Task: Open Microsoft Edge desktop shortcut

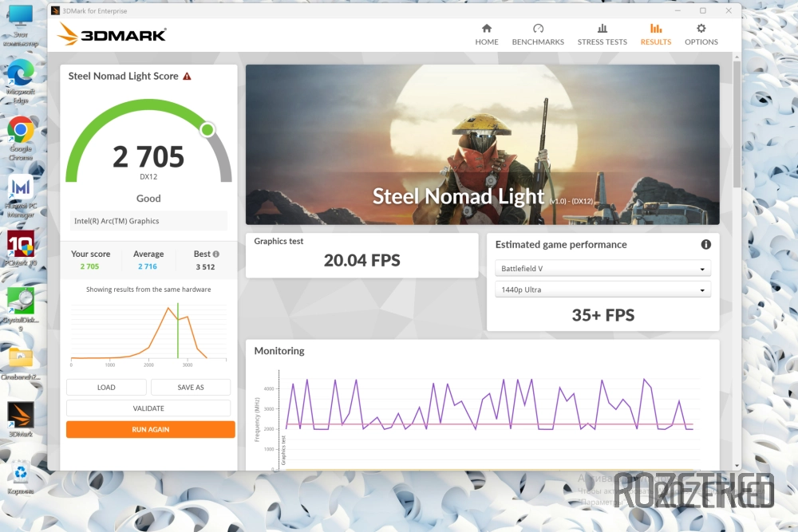Action: coord(20,76)
